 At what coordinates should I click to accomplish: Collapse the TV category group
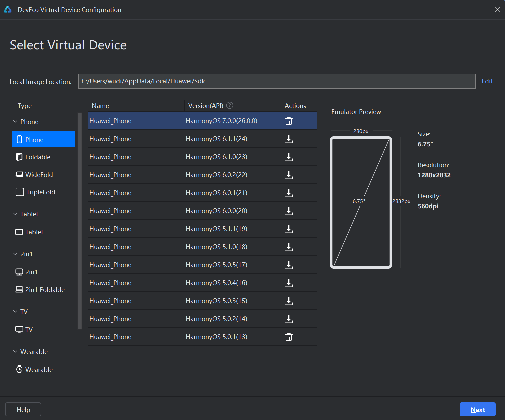[x=15, y=312]
